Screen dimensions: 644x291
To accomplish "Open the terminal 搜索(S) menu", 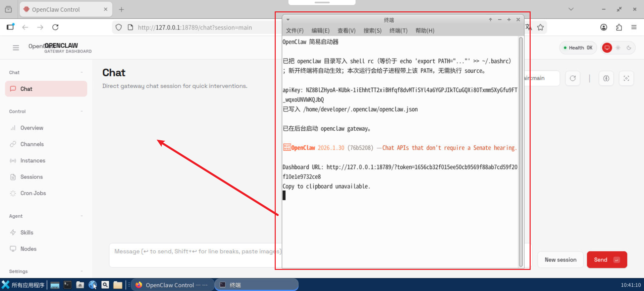I will [372, 31].
